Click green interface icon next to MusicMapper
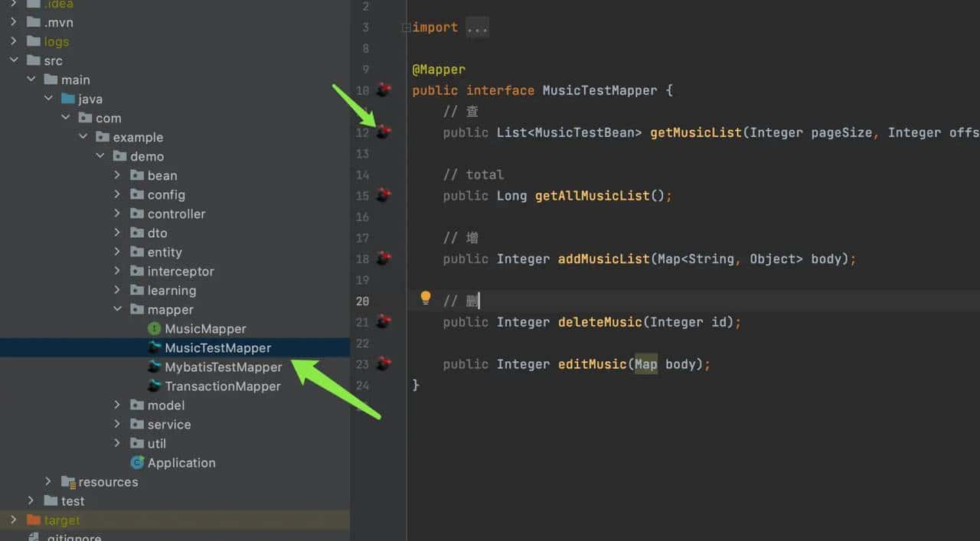The height and width of the screenshot is (541, 980). tap(154, 328)
